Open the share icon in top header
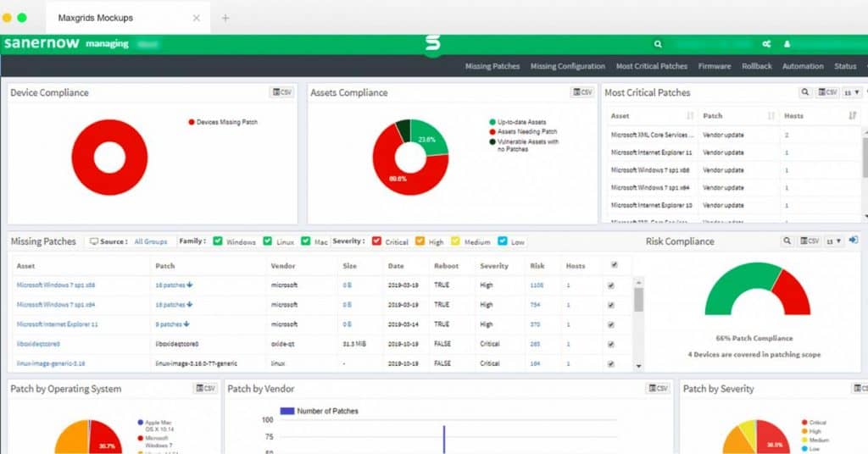This screenshot has width=868, height=454. point(766,44)
